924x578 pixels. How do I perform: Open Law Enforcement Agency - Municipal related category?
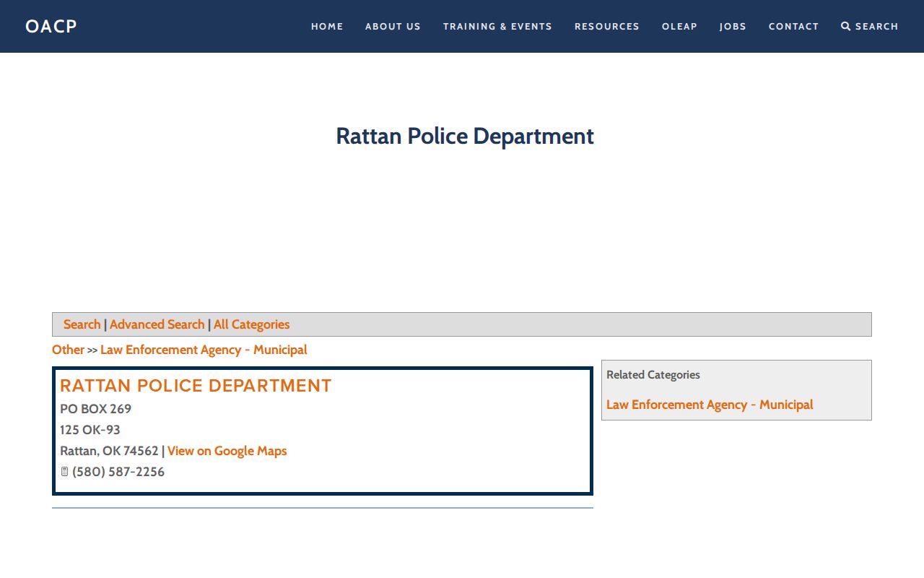coord(710,405)
